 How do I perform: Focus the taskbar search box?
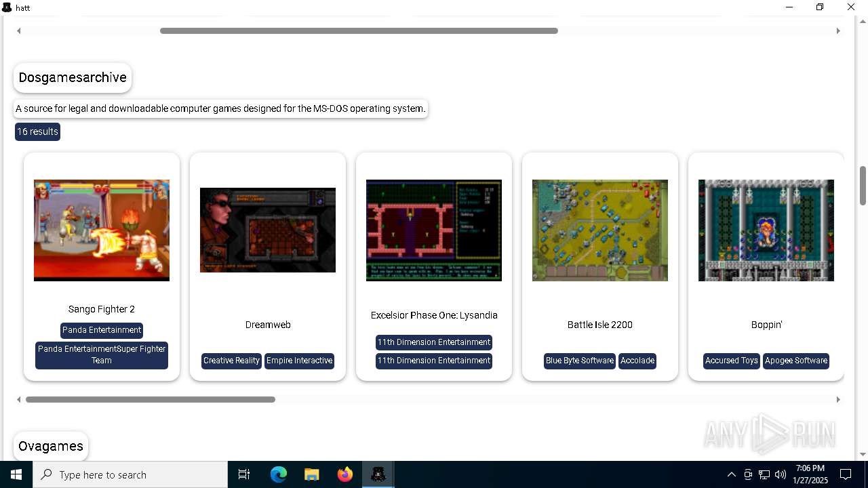click(130, 474)
